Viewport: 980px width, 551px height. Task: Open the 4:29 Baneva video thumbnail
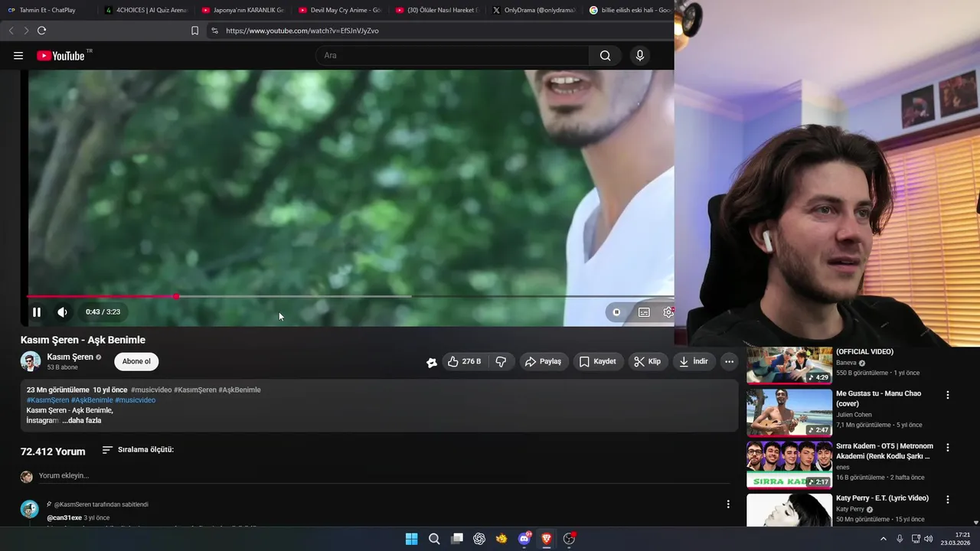[x=789, y=365]
